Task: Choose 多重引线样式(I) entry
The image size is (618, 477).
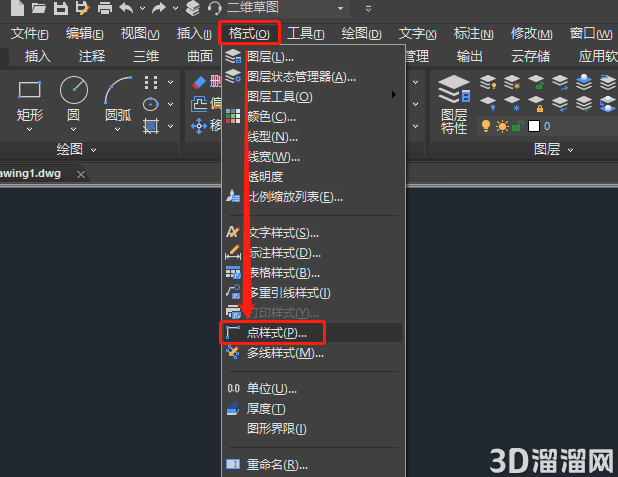Action: [x=313, y=293]
